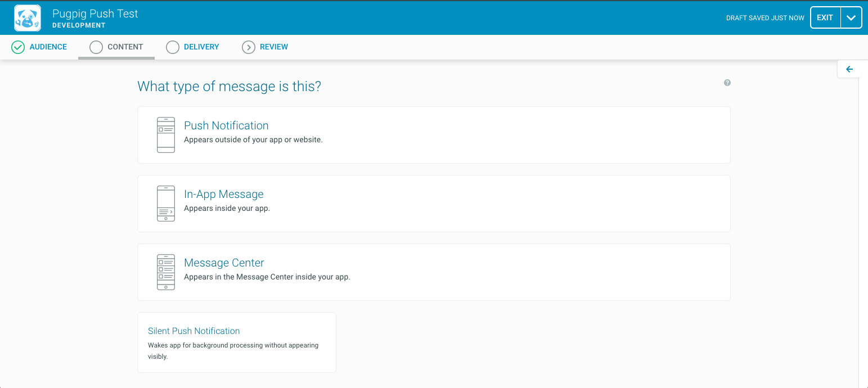Click the EXIT button
The width and height of the screenshot is (868, 388).
(x=825, y=17)
